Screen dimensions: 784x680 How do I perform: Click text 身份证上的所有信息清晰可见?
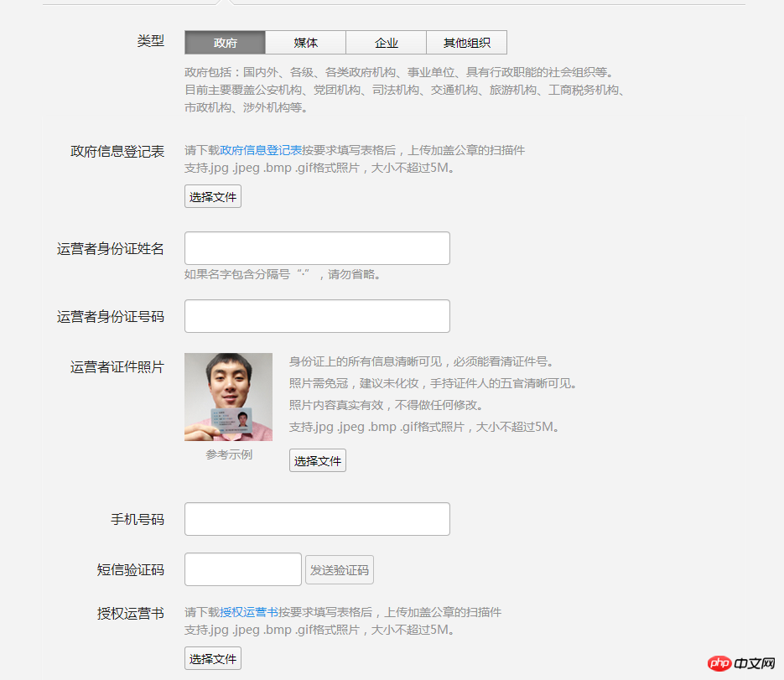coord(366,361)
